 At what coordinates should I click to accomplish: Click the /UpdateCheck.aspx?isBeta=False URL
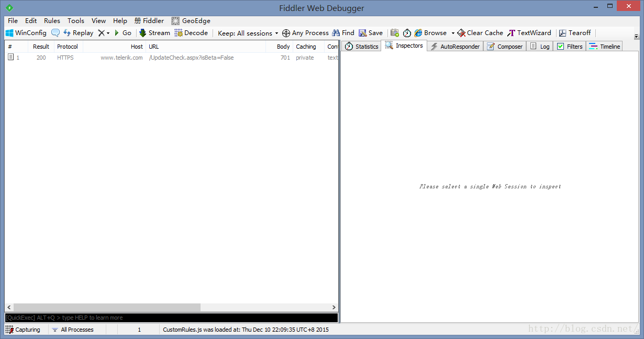(192, 58)
